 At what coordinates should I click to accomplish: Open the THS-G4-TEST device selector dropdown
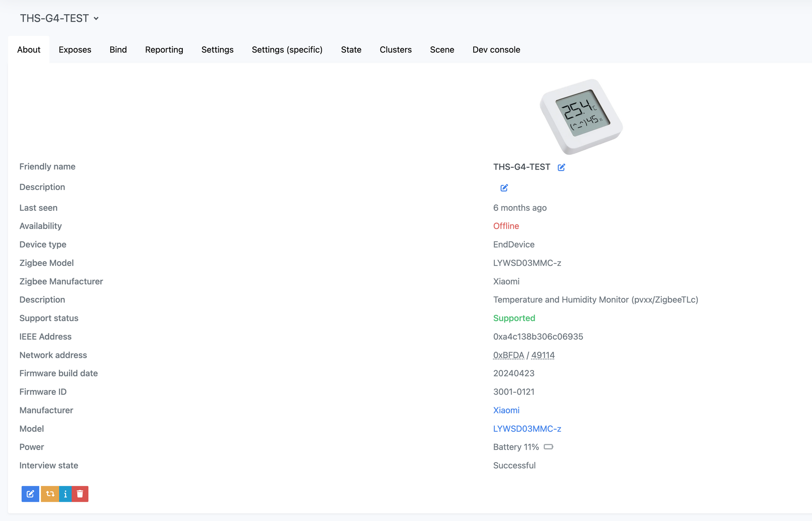coord(59,18)
